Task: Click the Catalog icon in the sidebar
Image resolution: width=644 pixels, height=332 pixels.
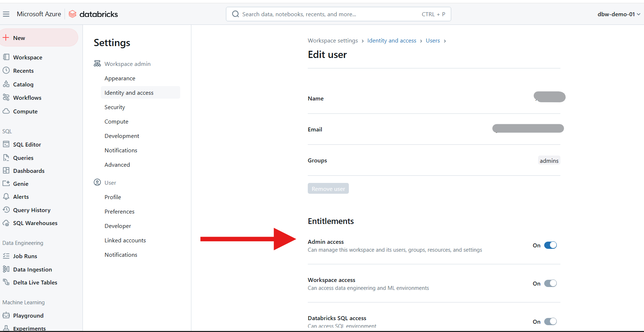Action: click(6, 84)
